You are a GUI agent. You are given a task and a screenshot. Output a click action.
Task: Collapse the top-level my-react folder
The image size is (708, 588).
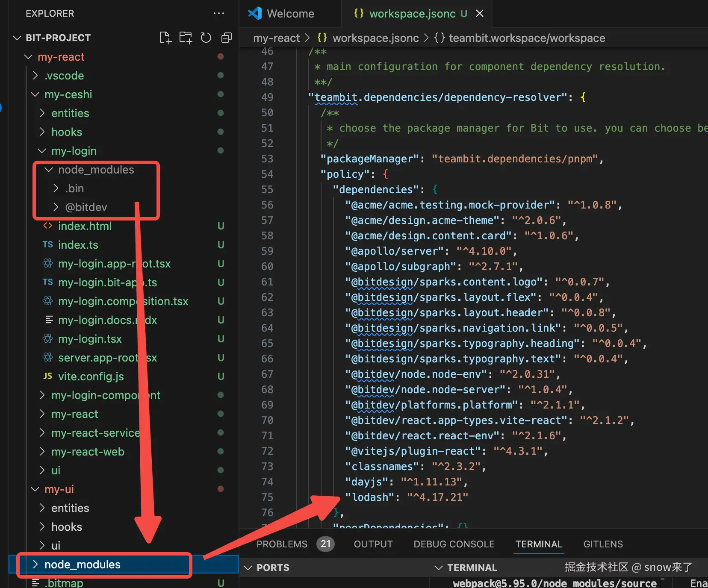click(x=28, y=56)
